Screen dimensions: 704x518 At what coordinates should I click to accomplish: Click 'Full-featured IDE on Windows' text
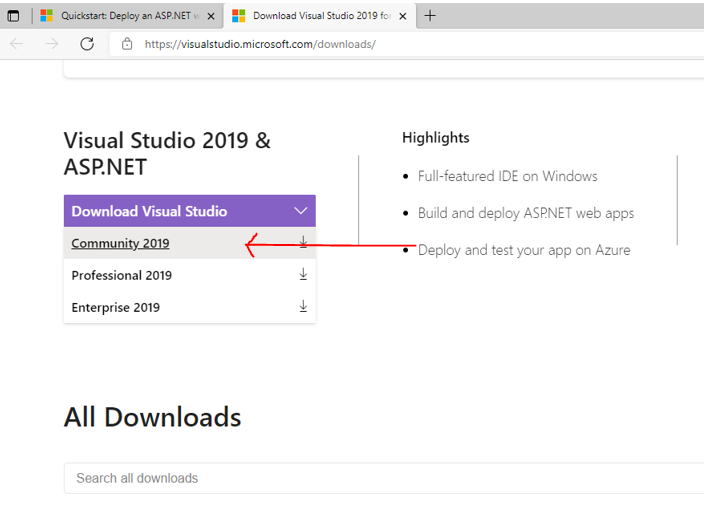pos(507,176)
